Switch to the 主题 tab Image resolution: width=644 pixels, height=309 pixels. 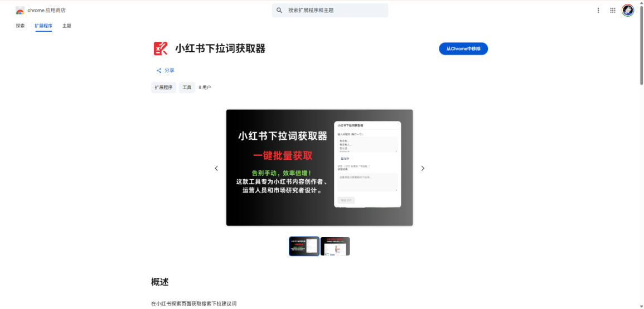point(66,26)
